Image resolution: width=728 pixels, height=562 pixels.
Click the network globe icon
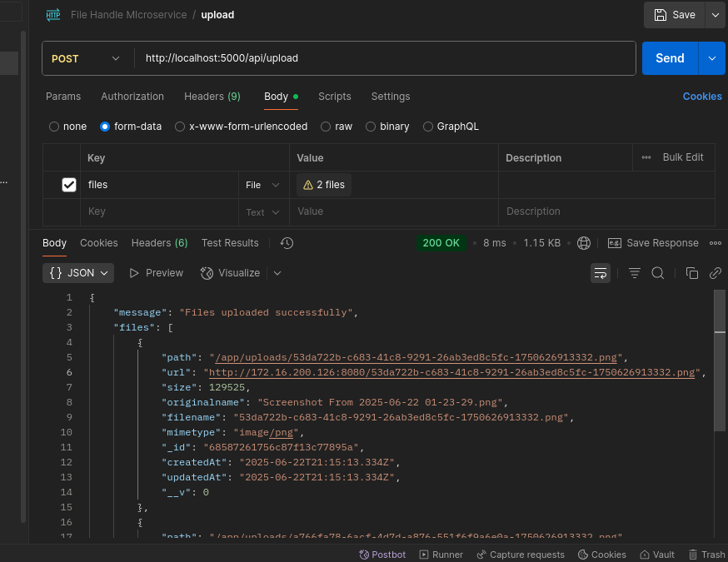click(x=584, y=243)
